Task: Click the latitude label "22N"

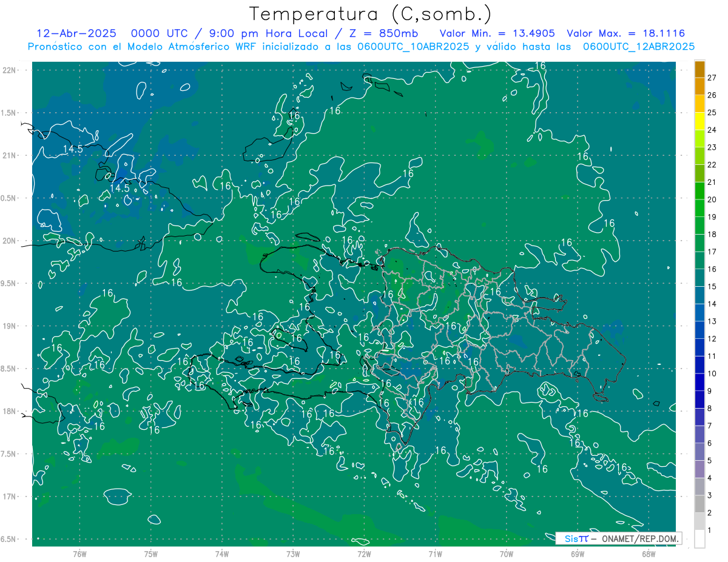Action: (8, 70)
